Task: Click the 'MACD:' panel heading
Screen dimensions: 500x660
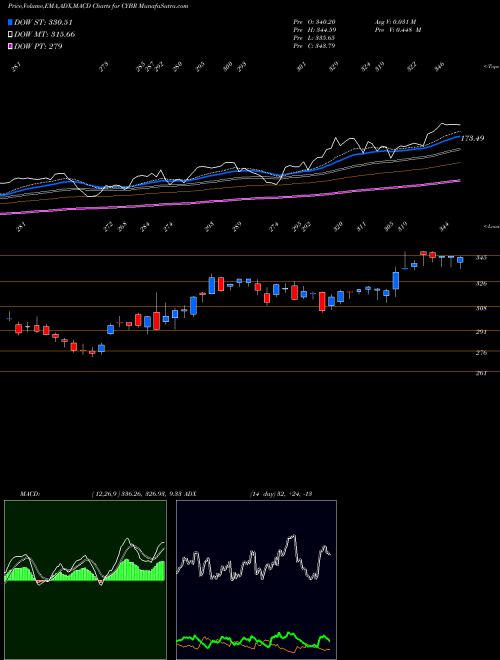Action: coord(29,494)
